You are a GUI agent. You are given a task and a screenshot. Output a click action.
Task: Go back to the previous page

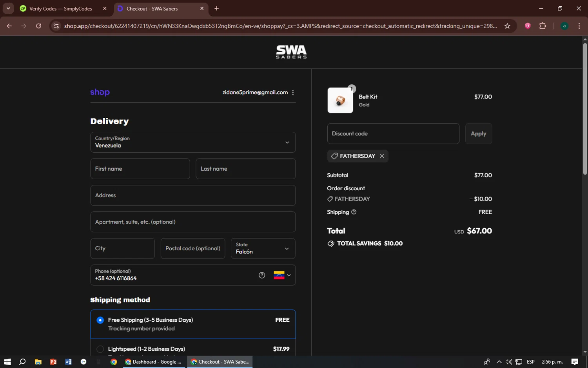pos(9,26)
